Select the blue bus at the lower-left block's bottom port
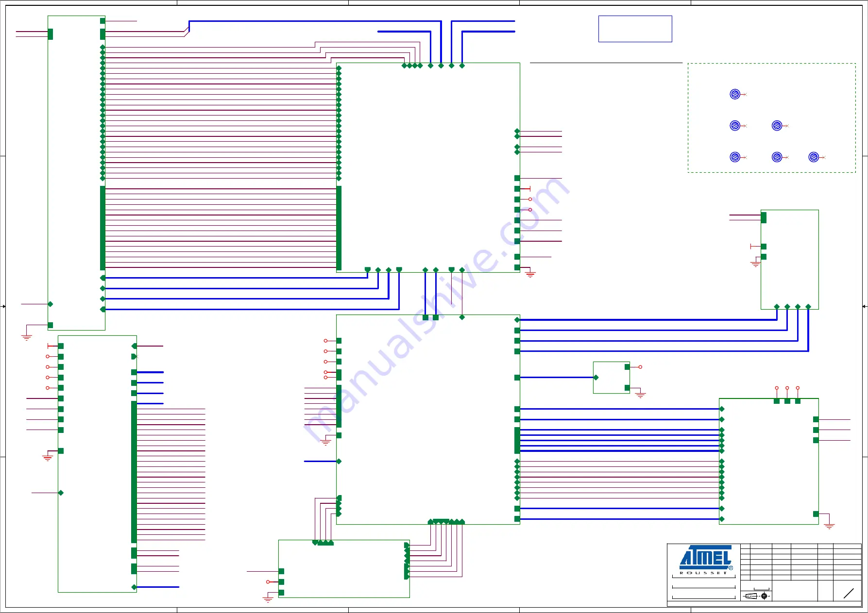The height and width of the screenshot is (613, 868). coord(158,587)
